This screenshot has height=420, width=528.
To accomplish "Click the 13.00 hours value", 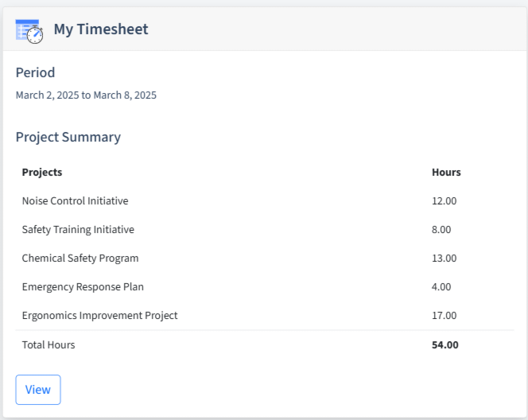I will pos(445,258).
